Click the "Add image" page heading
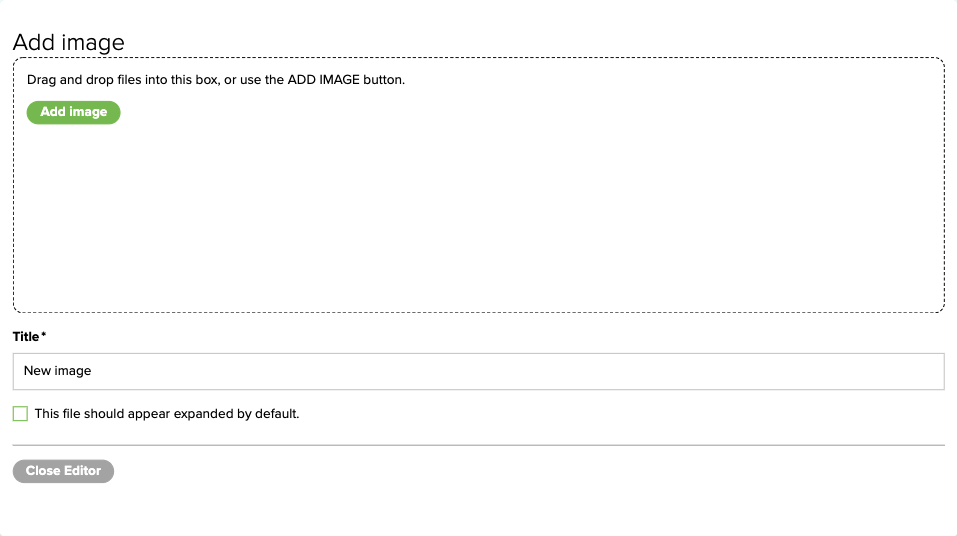This screenshot has width=957, height=536. pos(69,43)
